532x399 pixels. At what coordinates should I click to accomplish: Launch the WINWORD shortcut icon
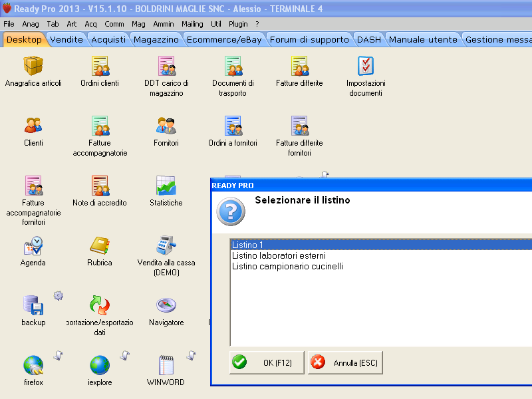point(166,365)
